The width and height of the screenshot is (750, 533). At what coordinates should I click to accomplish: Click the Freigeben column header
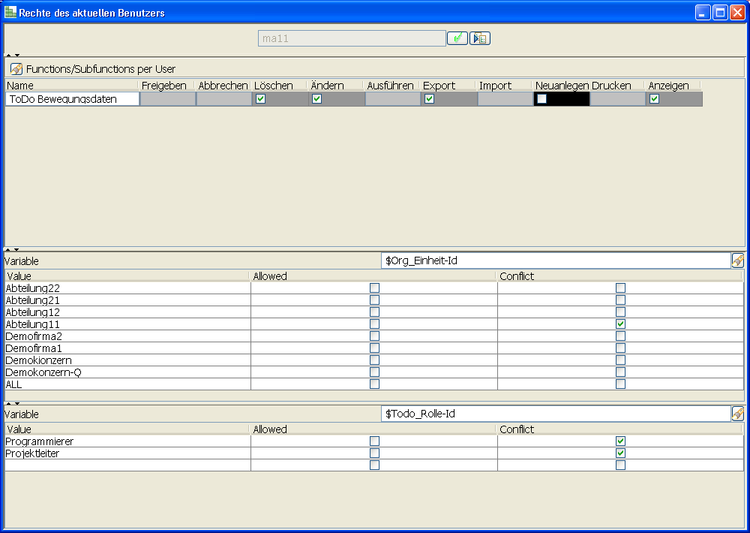point(164,86)
